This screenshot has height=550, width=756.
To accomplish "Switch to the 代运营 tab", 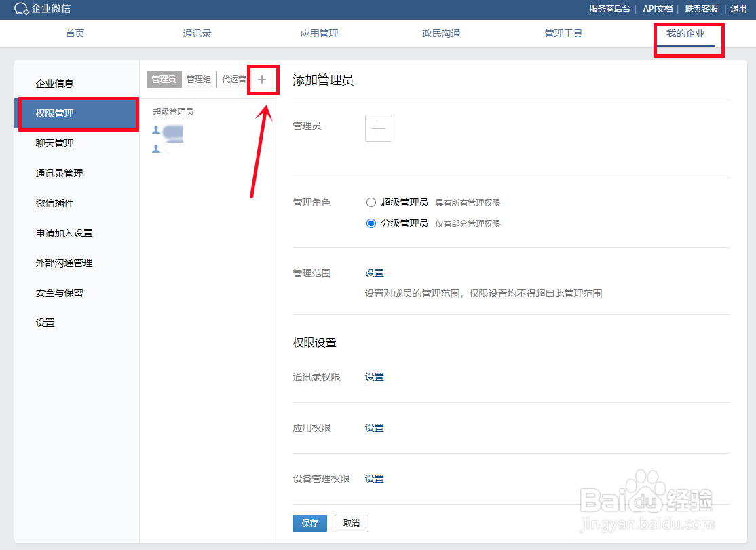I will point(234,79).
